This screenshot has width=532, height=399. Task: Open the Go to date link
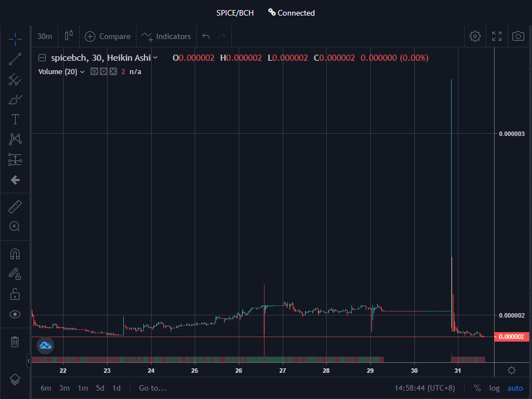[153, 388]
